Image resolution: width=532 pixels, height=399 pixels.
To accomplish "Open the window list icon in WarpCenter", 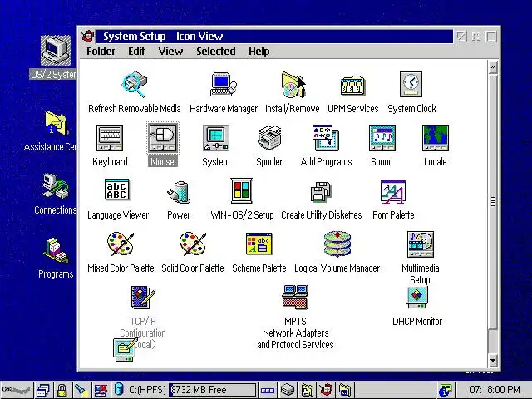I will (x=42, y=390).
